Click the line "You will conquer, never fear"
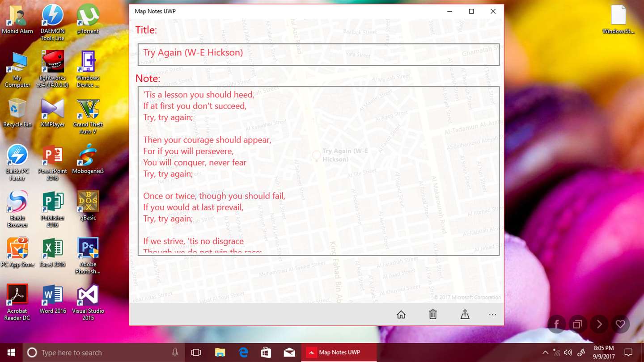The height and width of the screenshot is (362, 644). click(195, 162)
